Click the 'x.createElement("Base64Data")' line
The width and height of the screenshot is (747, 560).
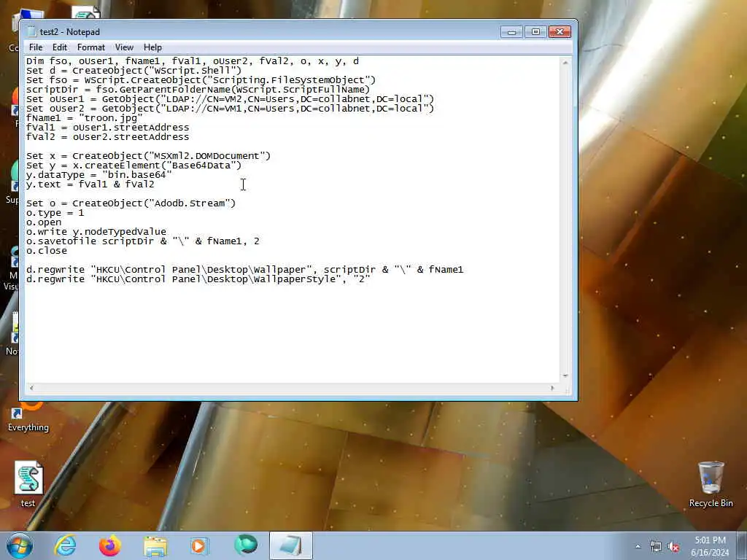click(x=134, y=166)
